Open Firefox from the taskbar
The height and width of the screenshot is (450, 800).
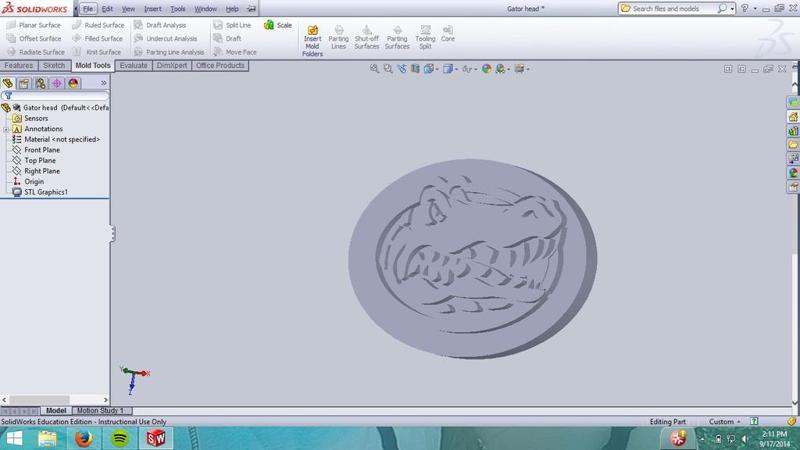click(84, 438)
